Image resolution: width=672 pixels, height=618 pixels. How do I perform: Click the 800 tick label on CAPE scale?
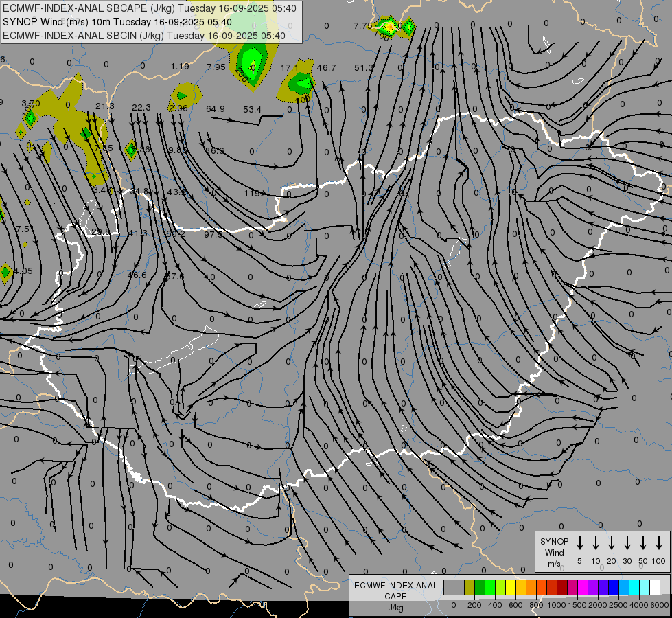tap(536, 605)
